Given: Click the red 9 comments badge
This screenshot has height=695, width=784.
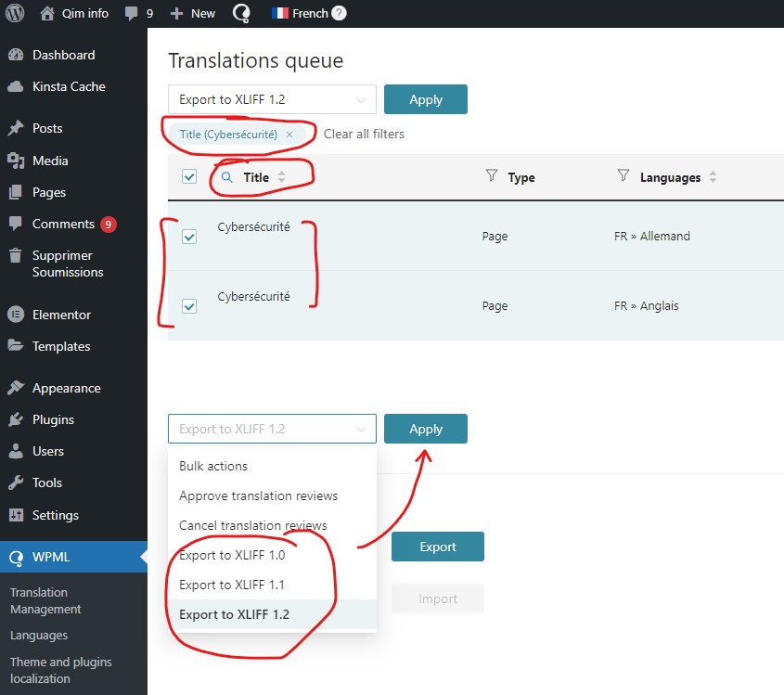Looking at the screenshot, I should coord(108,225).
